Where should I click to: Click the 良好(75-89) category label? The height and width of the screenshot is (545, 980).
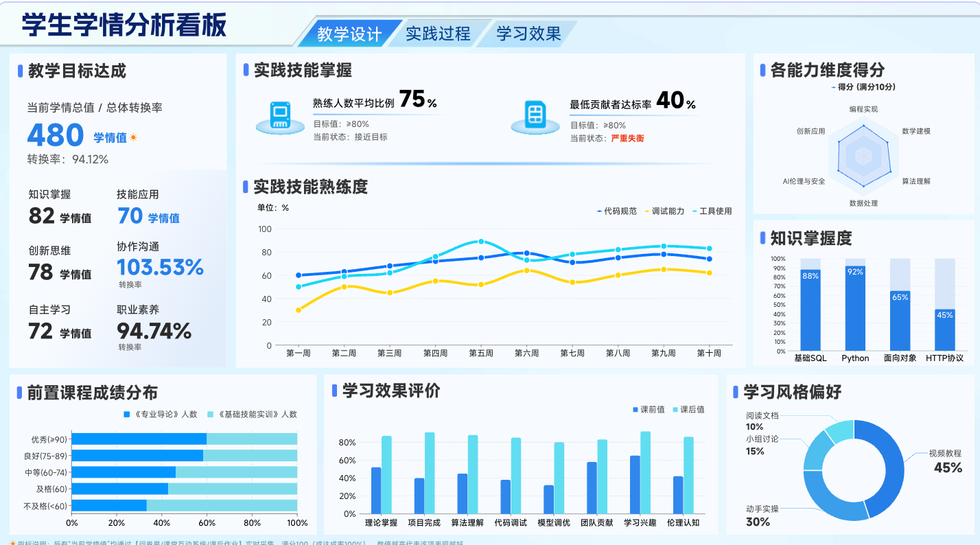tap(45, 456)
